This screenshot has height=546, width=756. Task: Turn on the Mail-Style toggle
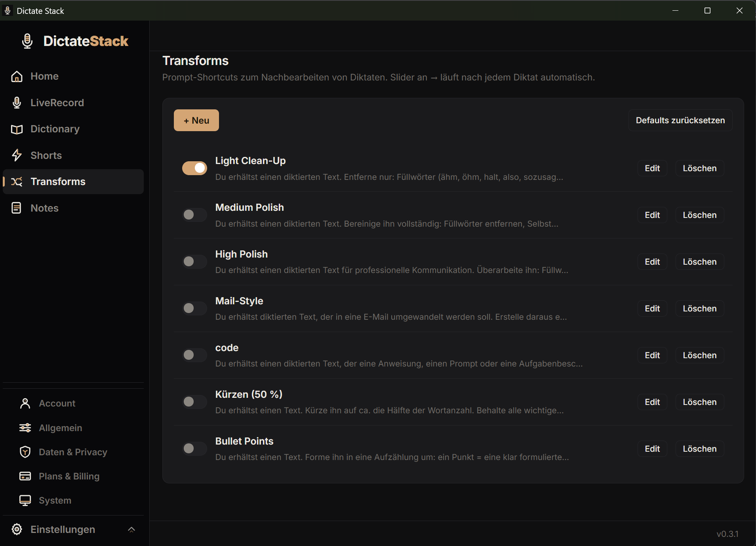(x=194, y=308)
